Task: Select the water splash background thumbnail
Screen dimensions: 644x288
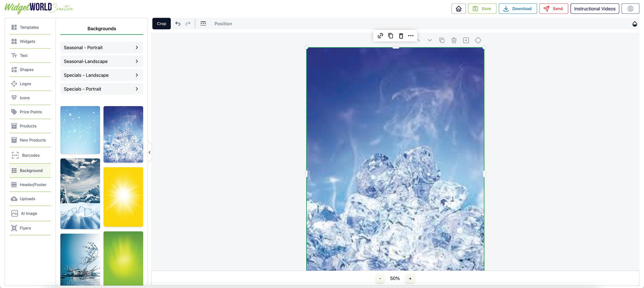Action: coord(80,260)
